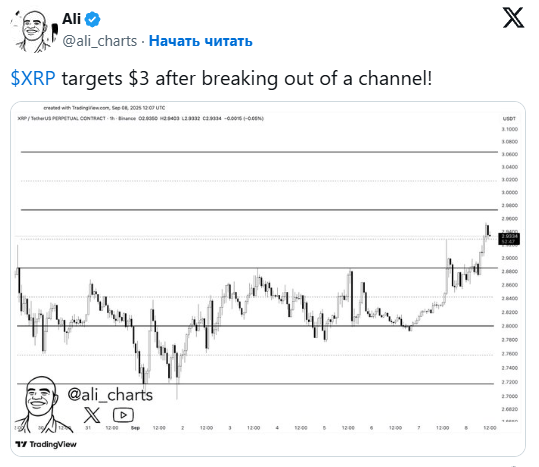The width and height of the screenshot is (539, 467).
Task: Click the current price label 2.9334
Action: pos(509,238)
